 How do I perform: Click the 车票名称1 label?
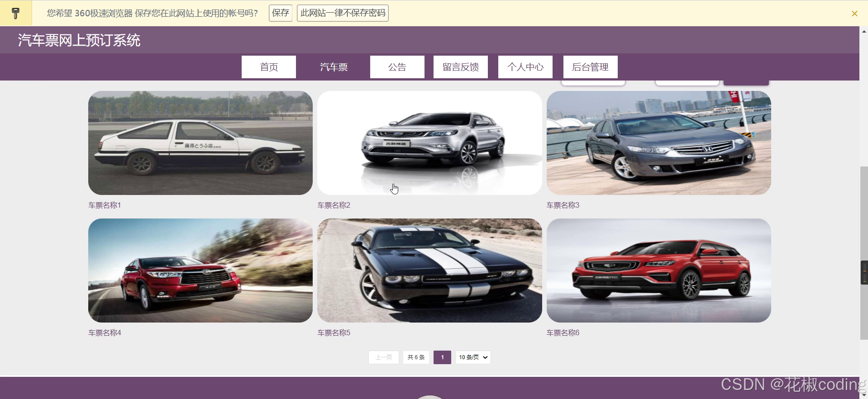[105, 205]
